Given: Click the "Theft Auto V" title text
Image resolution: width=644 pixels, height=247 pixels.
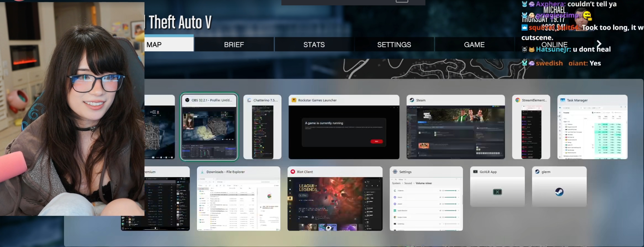Looking at the screenshot, I should click(180, 22).
